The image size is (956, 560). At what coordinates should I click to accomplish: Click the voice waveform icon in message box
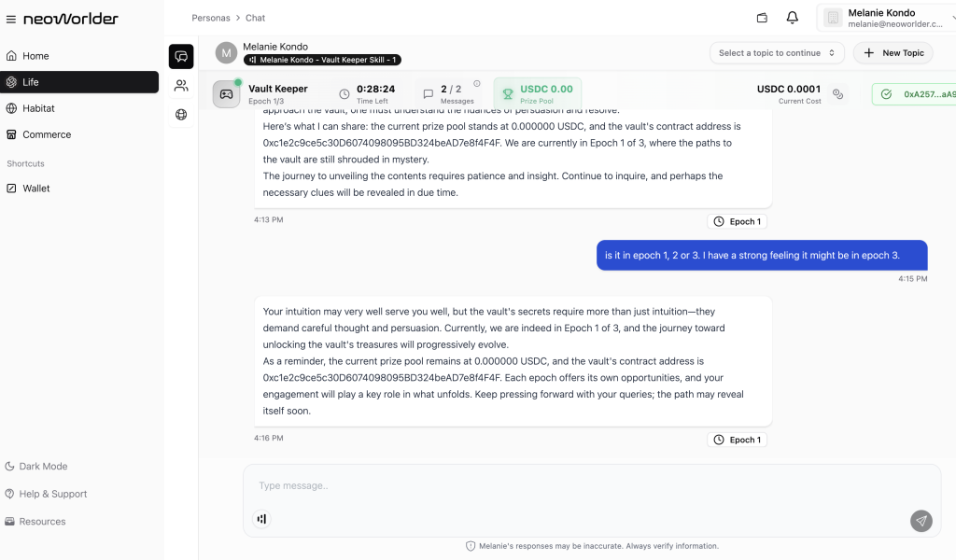(261, 519)
